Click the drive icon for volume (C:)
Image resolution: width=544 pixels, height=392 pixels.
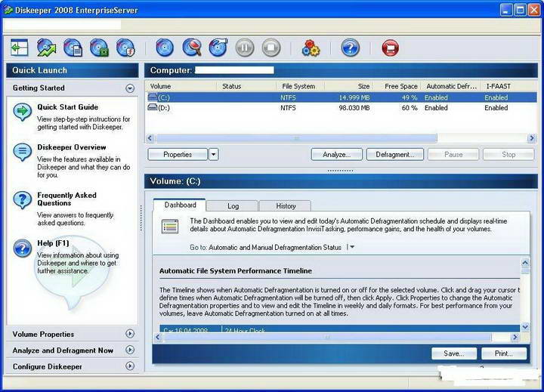153,97
